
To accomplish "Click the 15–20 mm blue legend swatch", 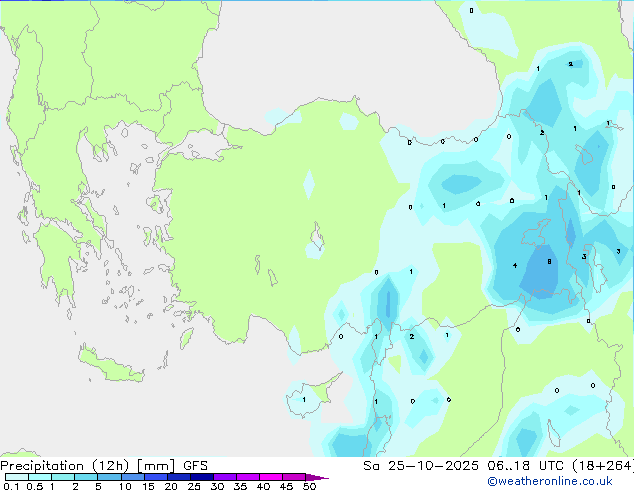I will 156,477.
